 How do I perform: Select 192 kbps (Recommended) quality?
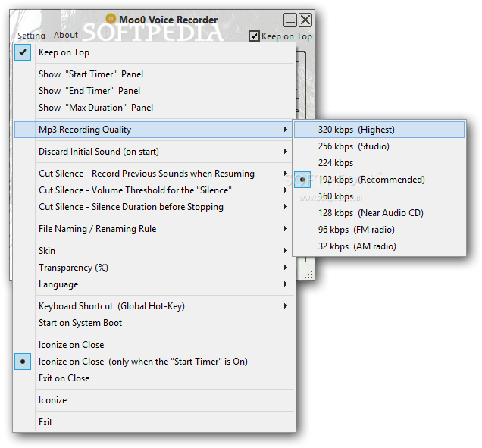[379, 180]
